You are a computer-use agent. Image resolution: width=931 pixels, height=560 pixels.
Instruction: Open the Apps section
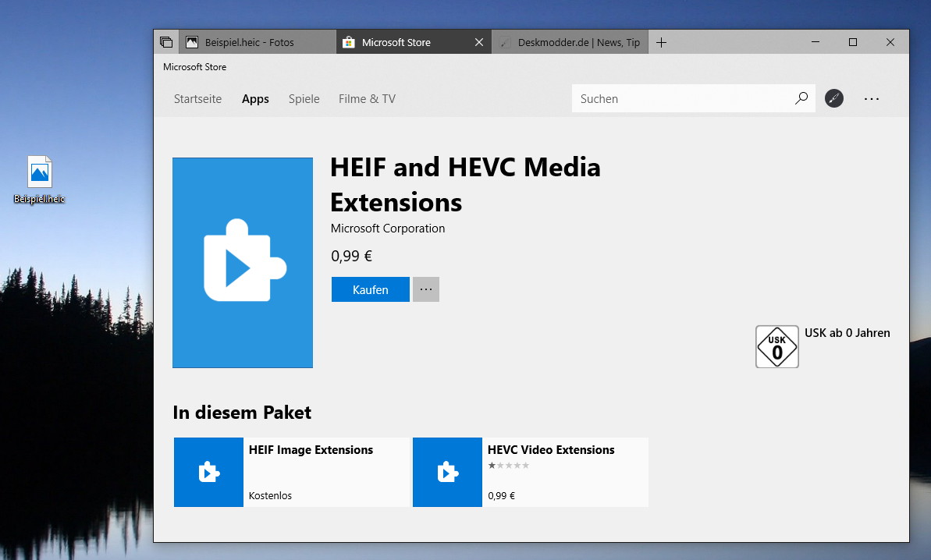tap(255, 99)
